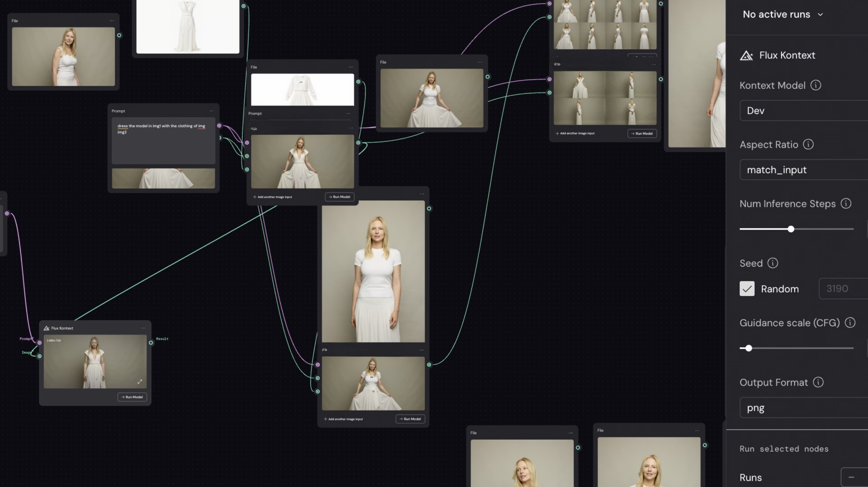
Task: Click the Seed info icon
Action: 773,263
